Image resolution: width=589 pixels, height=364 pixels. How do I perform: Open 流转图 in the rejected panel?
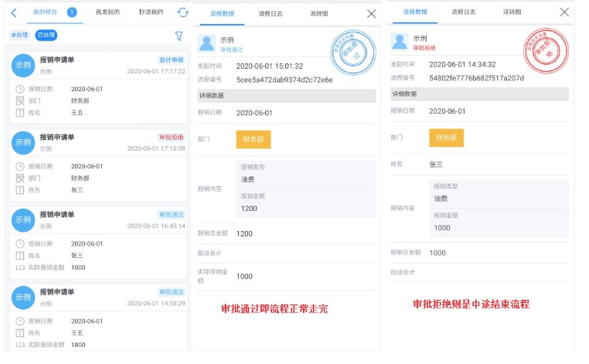(x=511, y=12)
